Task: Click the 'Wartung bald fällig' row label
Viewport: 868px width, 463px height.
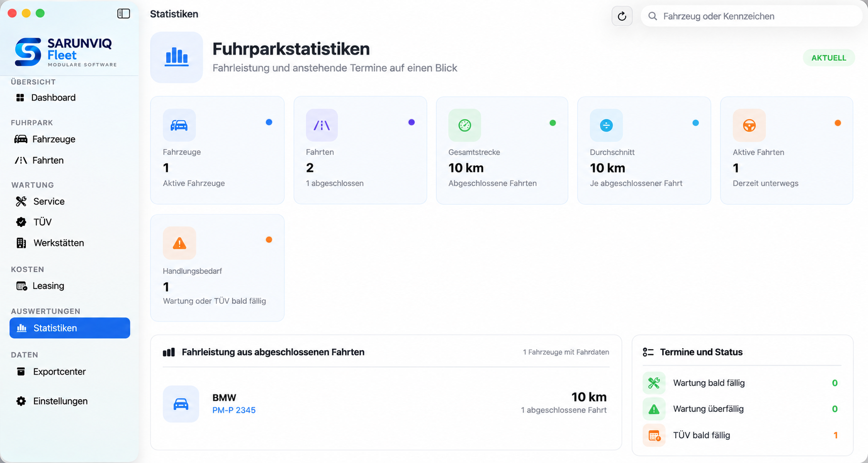Action: pyautogui.click(x=709, y=383)
